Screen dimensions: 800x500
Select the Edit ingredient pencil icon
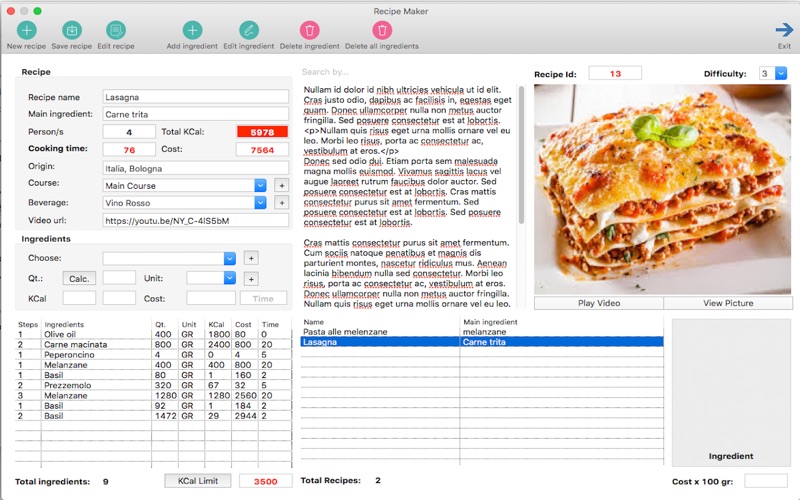coord(248,31)
